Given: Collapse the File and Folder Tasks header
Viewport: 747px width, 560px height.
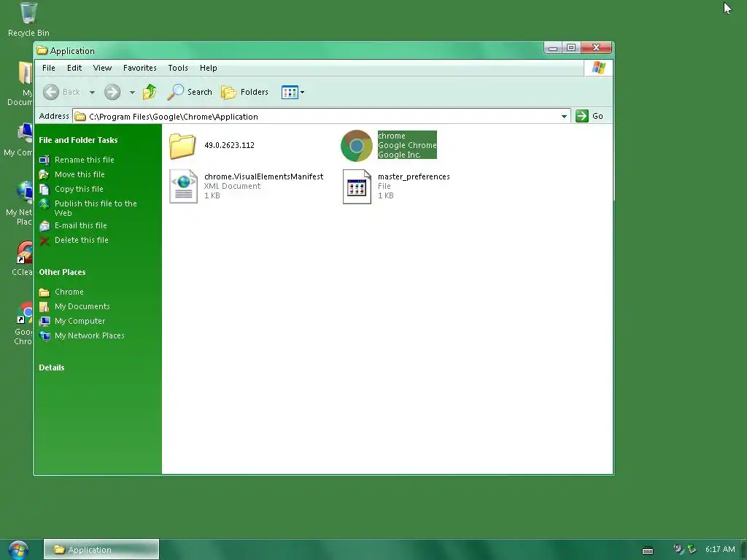Looking at the screenshot, I should (78, 140).
